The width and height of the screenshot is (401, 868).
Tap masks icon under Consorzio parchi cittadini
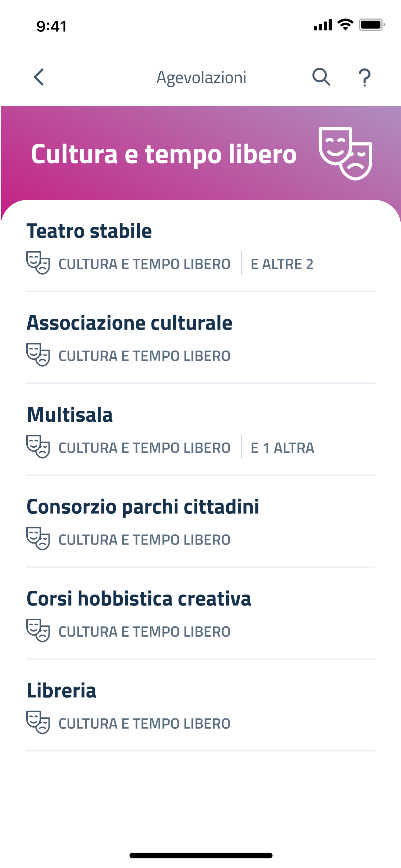point(38,539)
